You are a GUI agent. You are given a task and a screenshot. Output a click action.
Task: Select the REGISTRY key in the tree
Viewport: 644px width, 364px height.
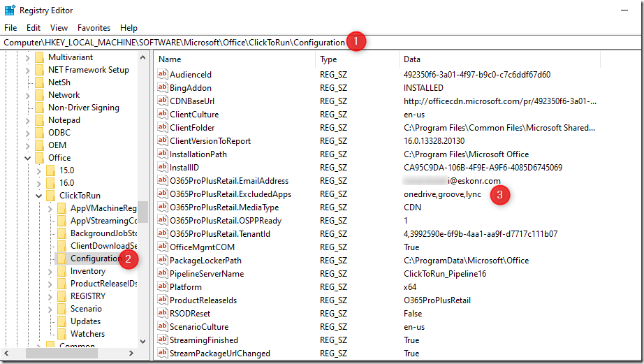pos(88,296)
